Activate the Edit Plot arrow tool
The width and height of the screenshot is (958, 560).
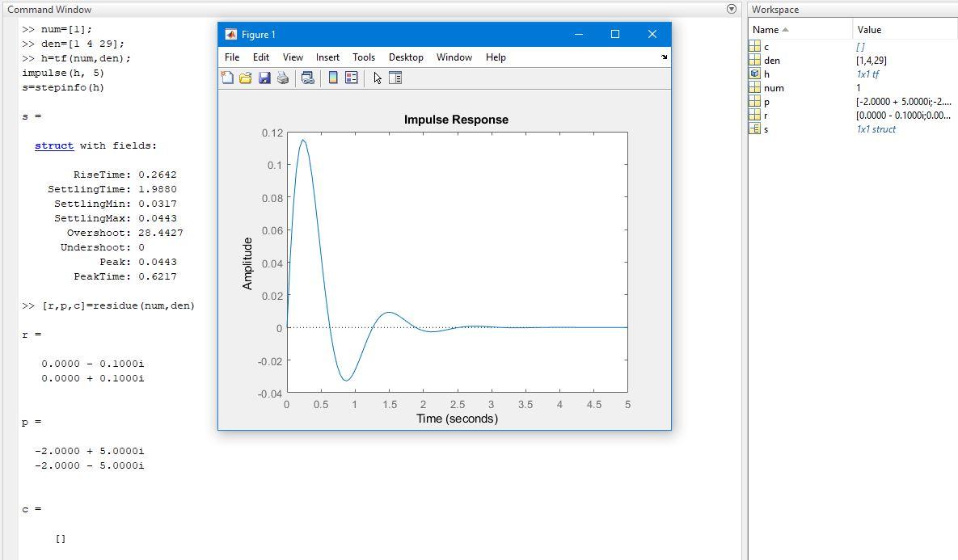[x=378, y=78]
